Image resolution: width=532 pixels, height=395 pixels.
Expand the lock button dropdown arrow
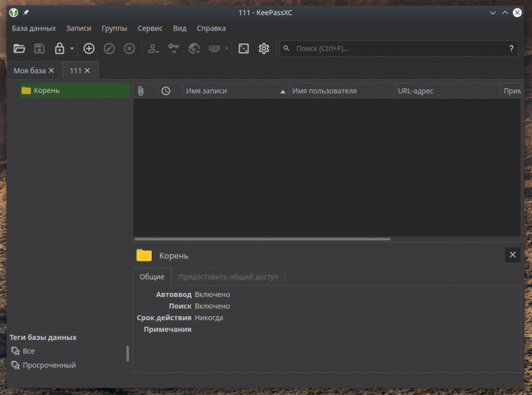[x=72, y=49]
